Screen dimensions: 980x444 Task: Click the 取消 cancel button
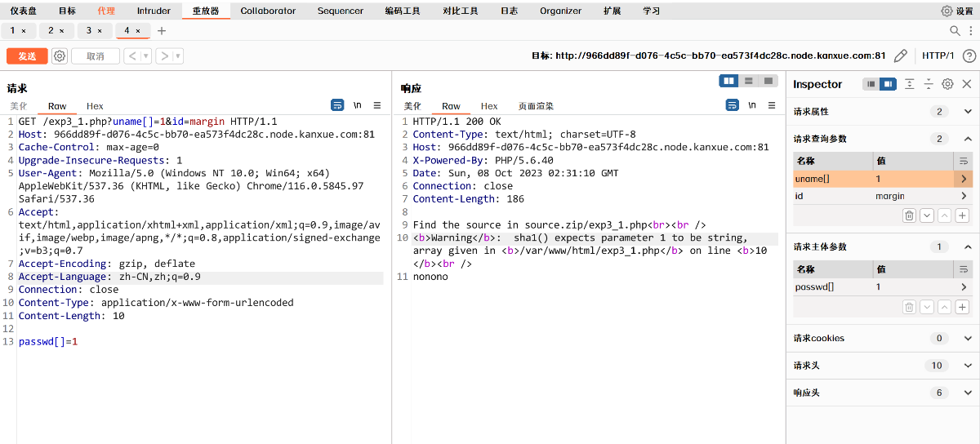[96, 56]
